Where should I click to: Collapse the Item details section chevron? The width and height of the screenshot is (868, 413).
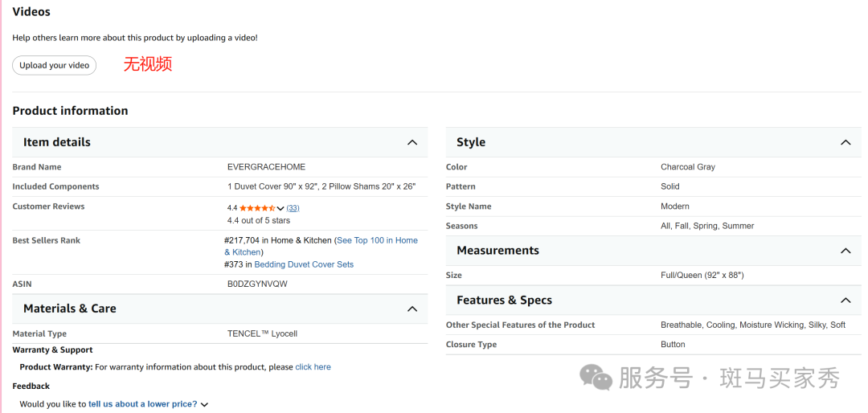(412, 142)
